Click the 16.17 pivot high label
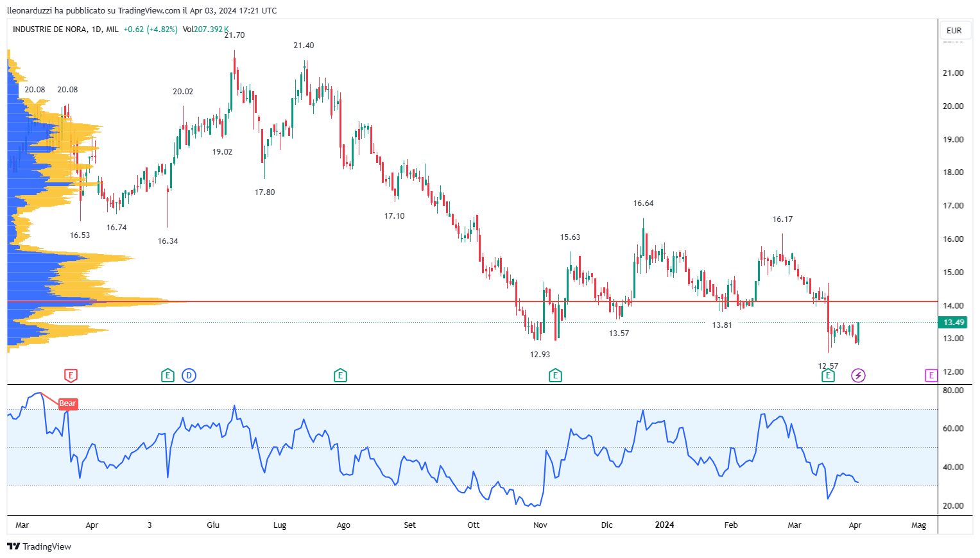Image resolution: width=980 pixels, height=558 pixels. (x=782, y=219)
